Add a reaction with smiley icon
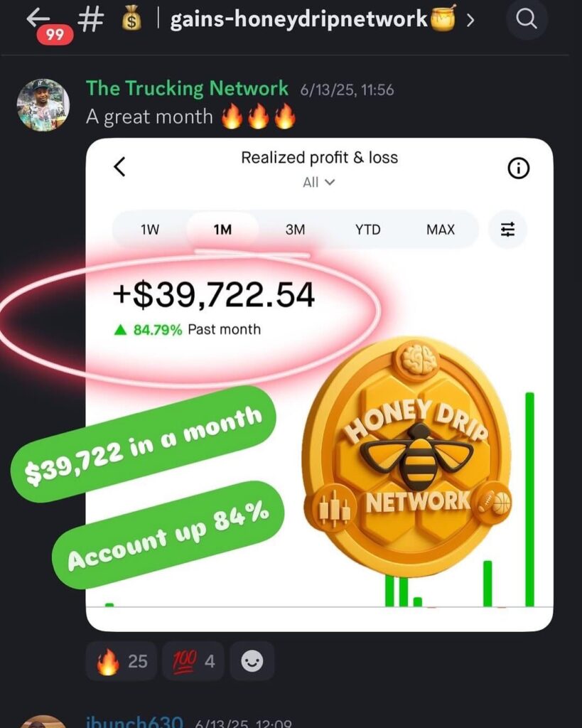Viewport: 582px width, 728px height. [x=252, y=660]
